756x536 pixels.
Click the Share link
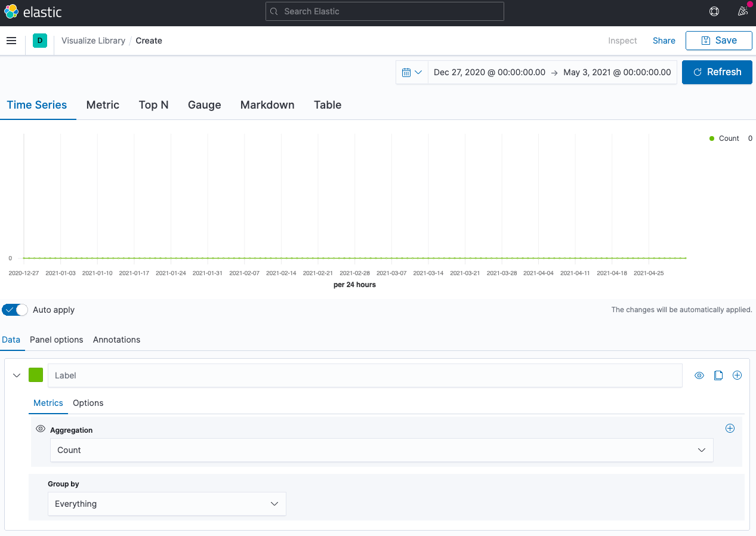(x=664, y=41)
